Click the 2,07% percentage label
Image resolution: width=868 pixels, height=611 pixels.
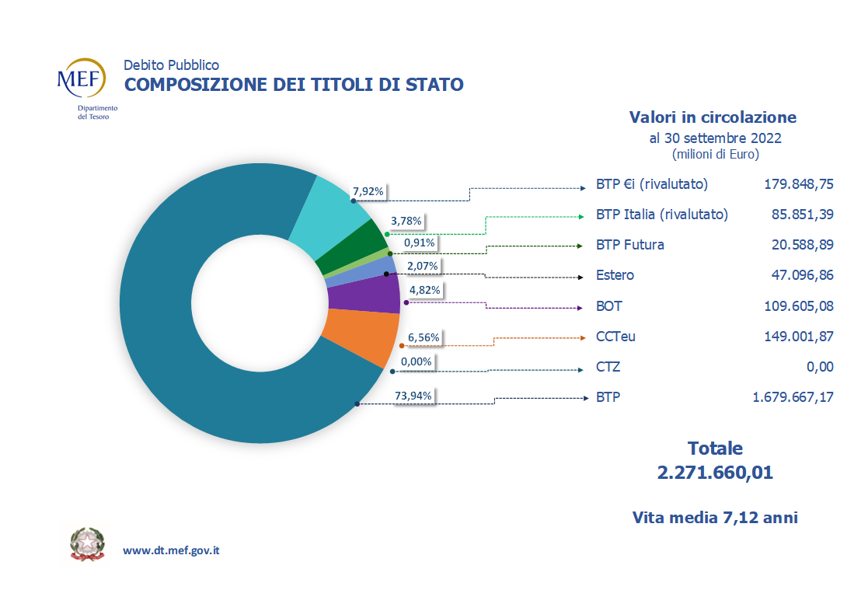click(423, 266)
